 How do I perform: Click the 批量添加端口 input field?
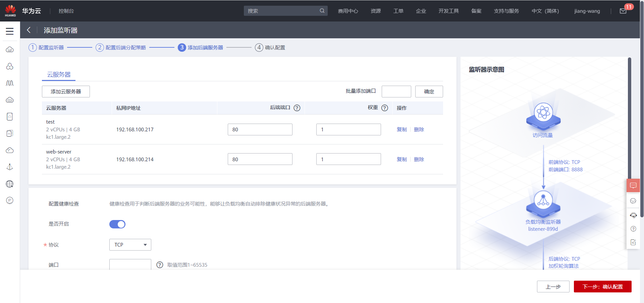[x=396, y=91]
